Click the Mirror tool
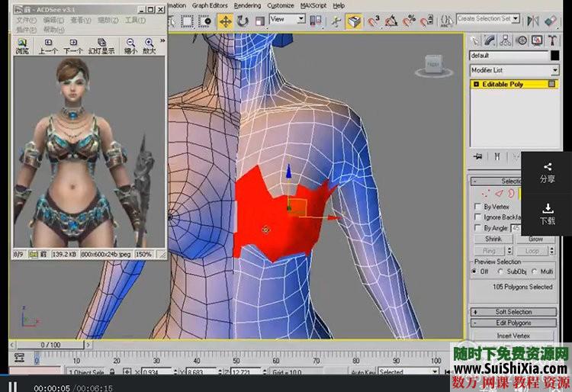The height and width of the screenshot is (392, 572). (x=533, y=21)
